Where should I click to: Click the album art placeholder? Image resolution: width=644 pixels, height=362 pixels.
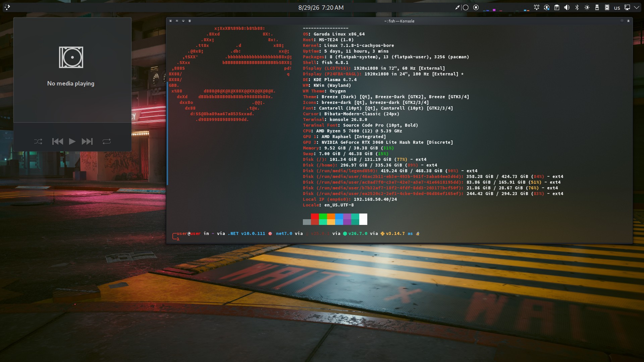point(71,57)
